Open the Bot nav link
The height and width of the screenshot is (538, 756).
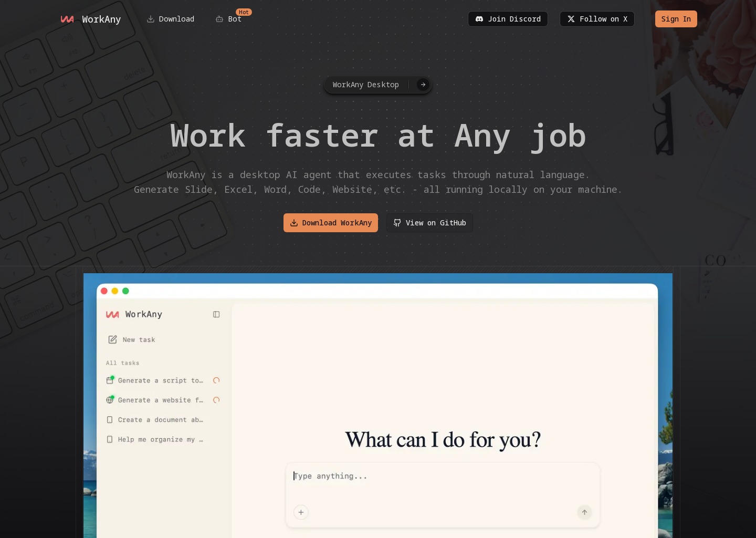coord(228,19)
